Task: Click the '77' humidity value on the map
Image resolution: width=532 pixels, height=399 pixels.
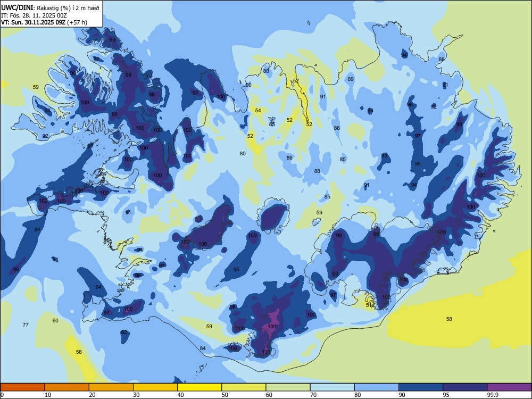Action: (26, 325)
